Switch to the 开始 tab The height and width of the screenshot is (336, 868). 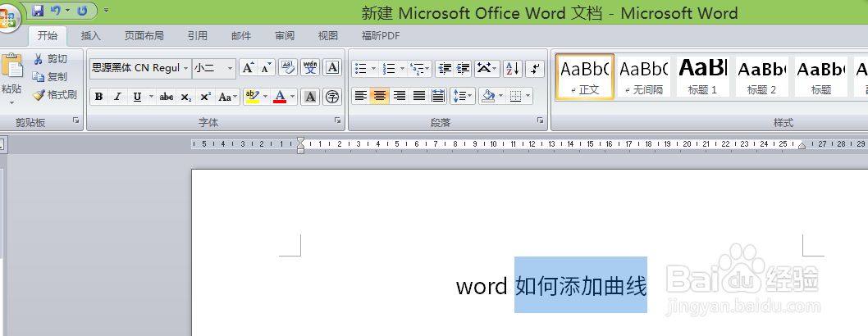point(48,36)
